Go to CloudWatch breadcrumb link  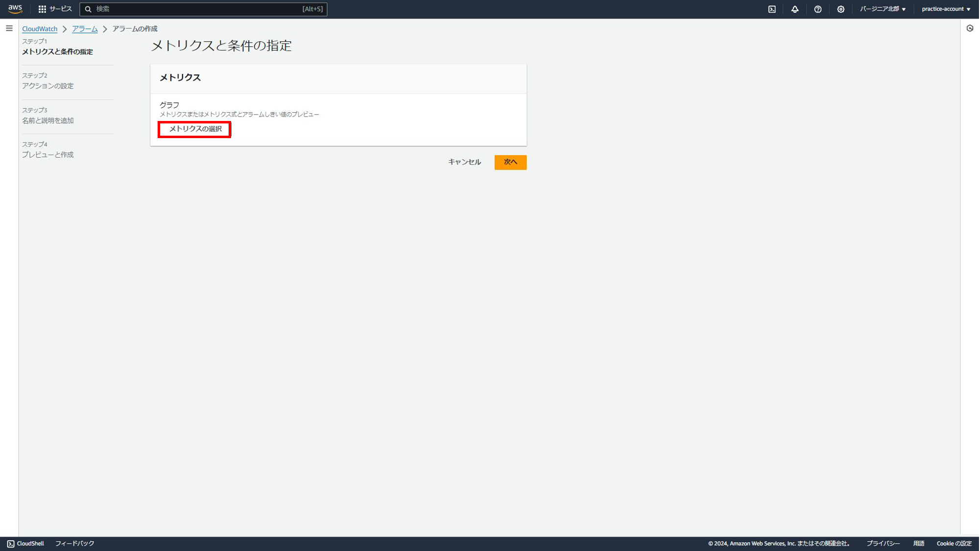(40, 29)
